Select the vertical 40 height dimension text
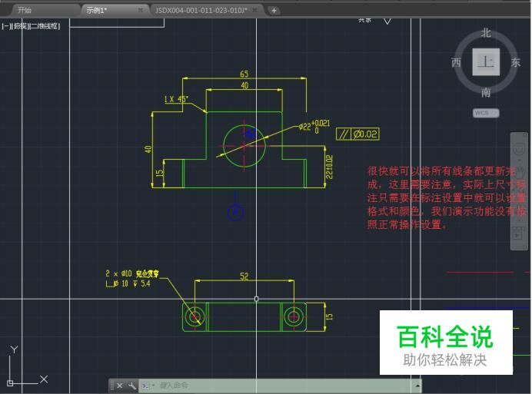 pos(148,149)
